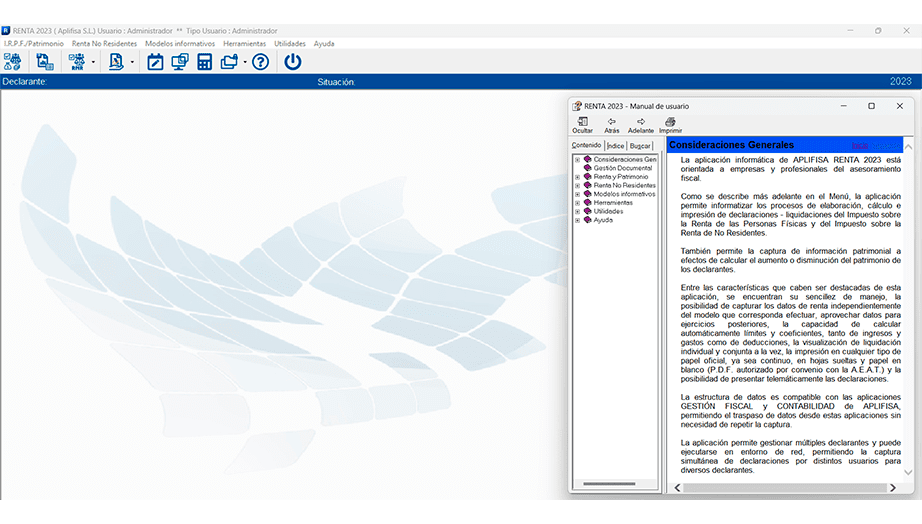Open the Utilidades menu

coord(290,44)
